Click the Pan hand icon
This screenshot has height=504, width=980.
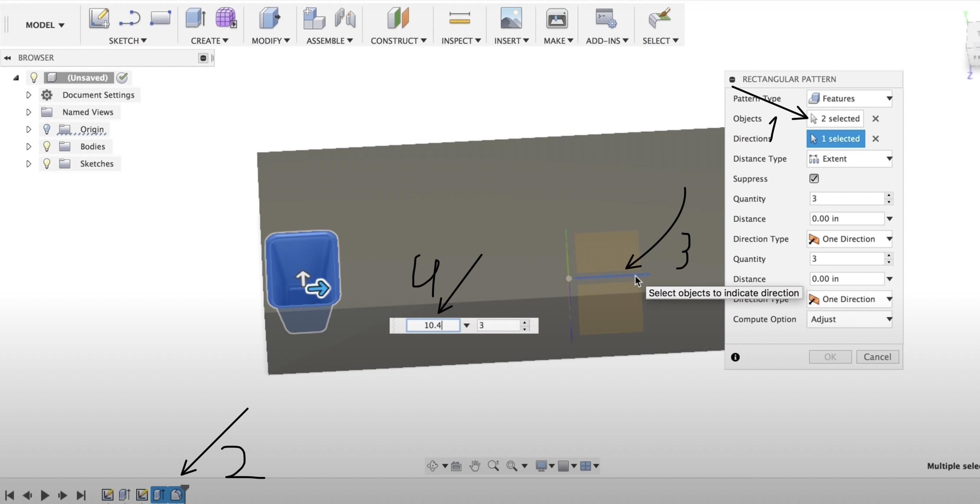474,466
